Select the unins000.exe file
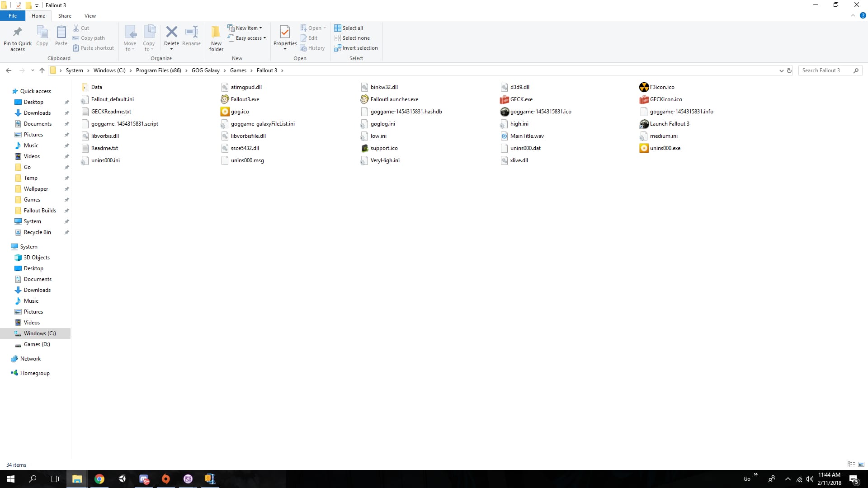This screenshot has height=488, width=868. (660, 148)
